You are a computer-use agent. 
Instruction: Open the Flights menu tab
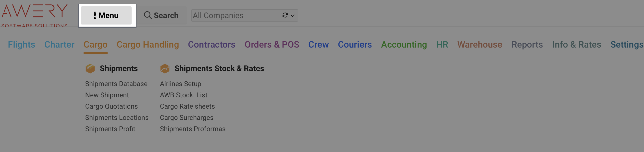22,45
